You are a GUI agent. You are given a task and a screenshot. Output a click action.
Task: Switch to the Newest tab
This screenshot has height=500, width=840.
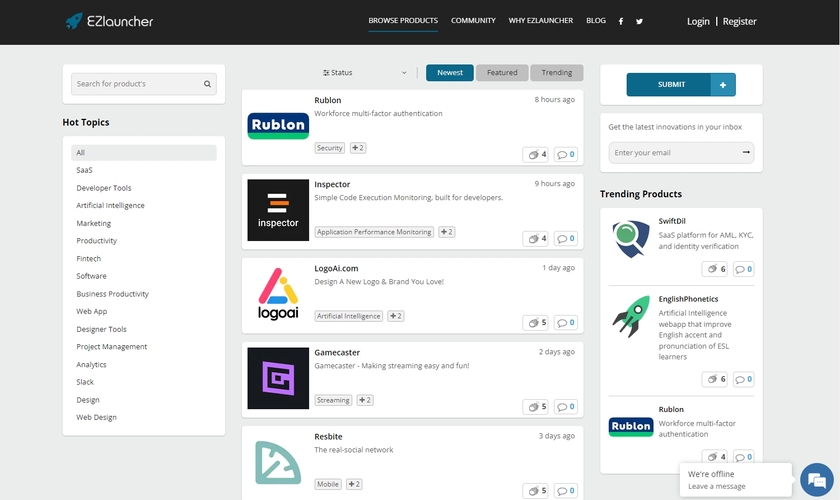pyautogui.click(x=450, y=73)
